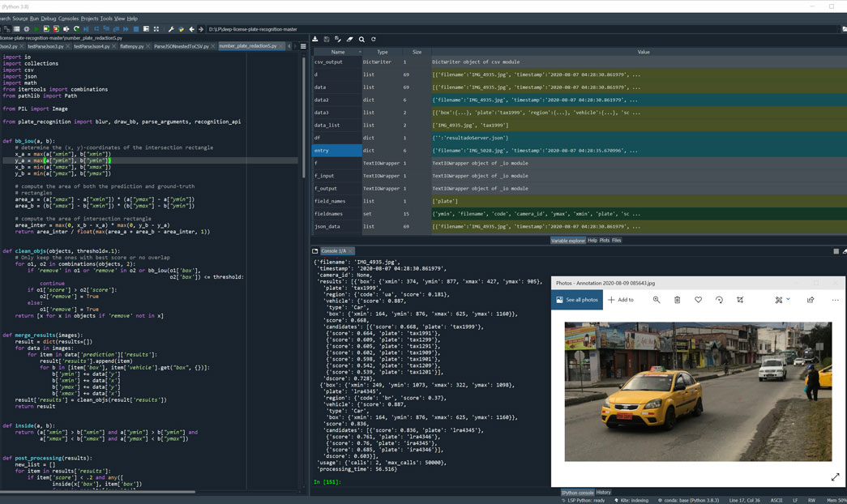
Task: Click the stop debugging square icon
Action: [136, 29]
